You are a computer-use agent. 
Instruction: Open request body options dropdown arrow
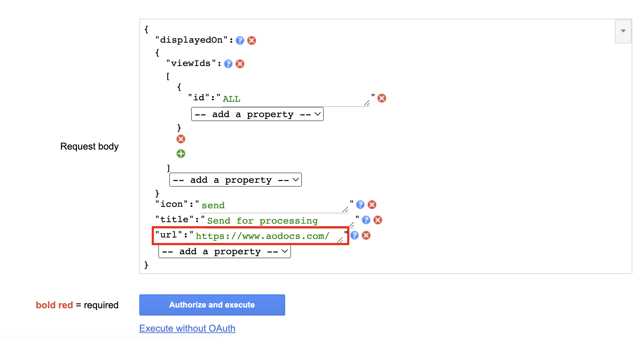click(x=623, y=31)
